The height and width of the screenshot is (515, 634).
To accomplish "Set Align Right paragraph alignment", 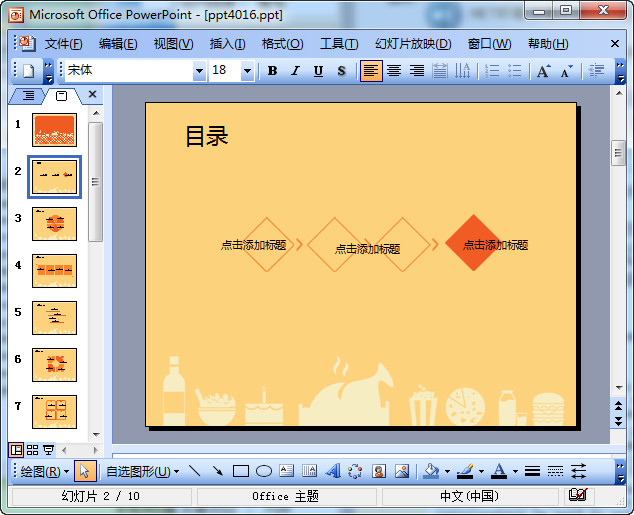I will pos(417,71).
